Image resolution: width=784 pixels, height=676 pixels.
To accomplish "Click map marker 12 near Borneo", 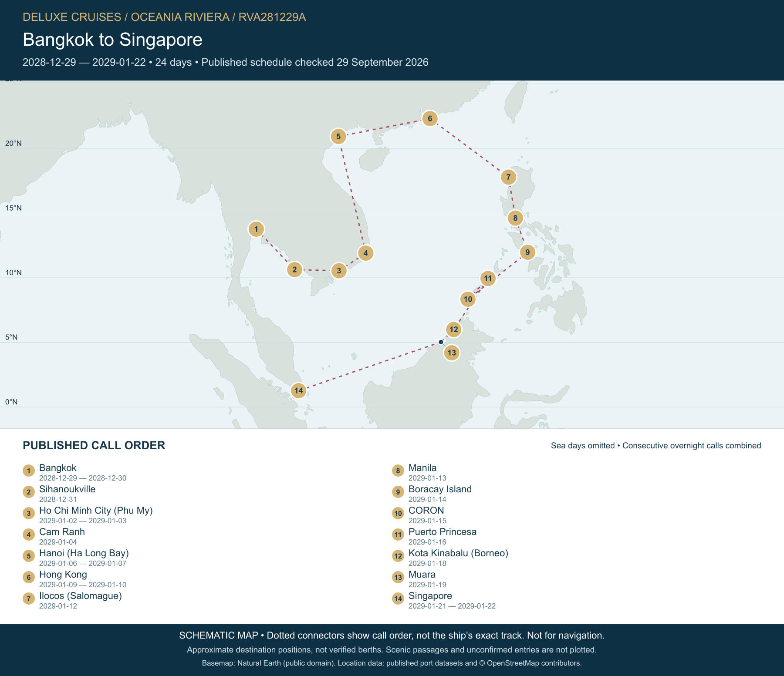I will pyautogui.click(x=453, y=329).
